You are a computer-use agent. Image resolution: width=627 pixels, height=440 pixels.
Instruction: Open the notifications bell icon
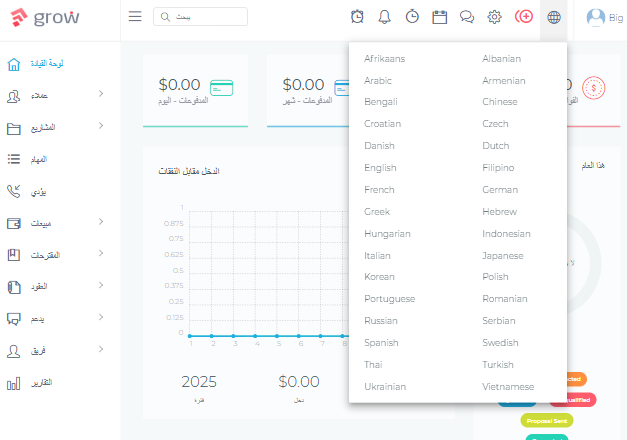pos(384,17)
